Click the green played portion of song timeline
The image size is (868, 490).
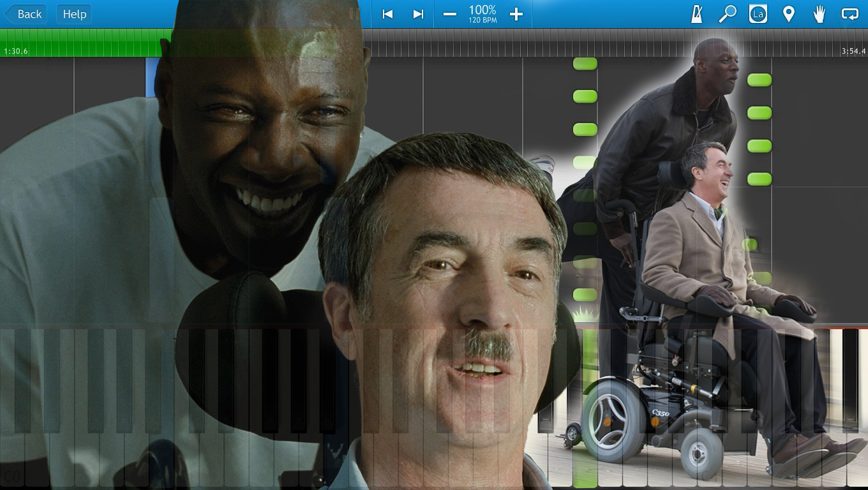86,43
